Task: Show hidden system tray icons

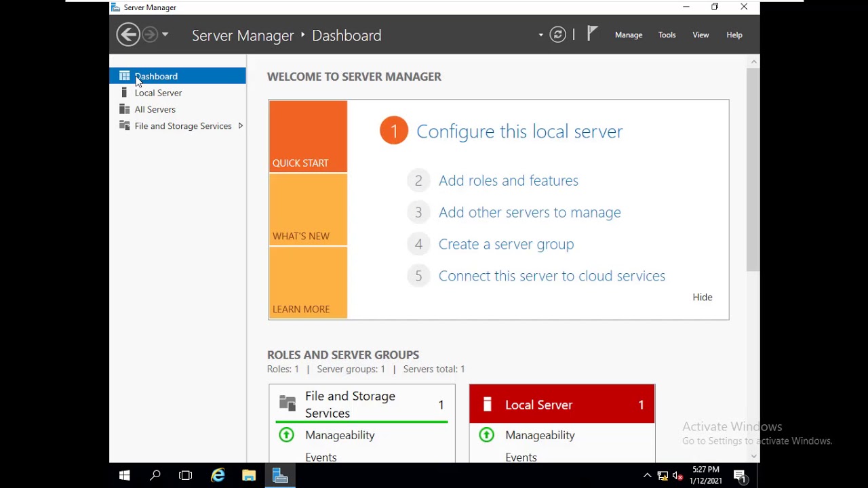Action: (x=647, y=476)
